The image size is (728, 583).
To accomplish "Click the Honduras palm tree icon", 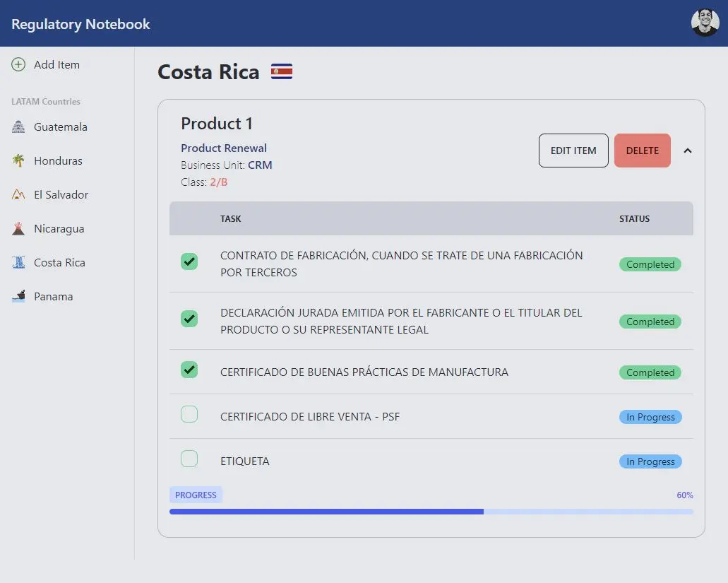I will pos(18,161).
